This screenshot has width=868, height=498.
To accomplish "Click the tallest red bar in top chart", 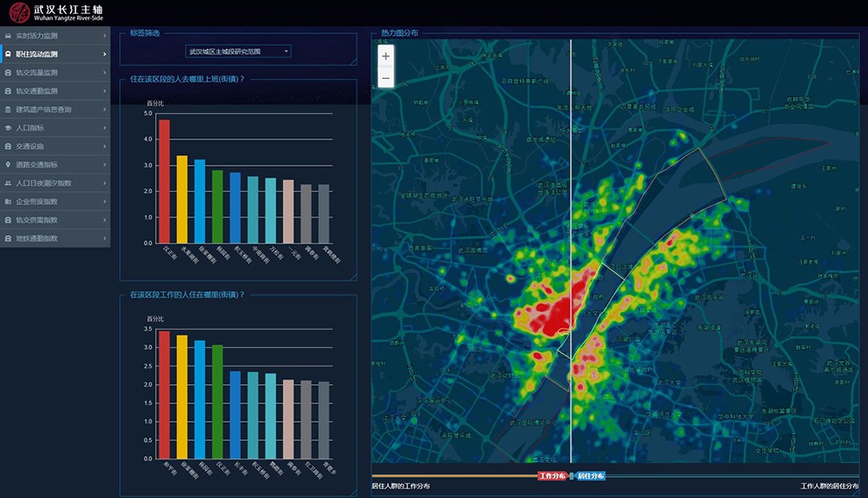I will pyautogui.click(x=164, y=181).
